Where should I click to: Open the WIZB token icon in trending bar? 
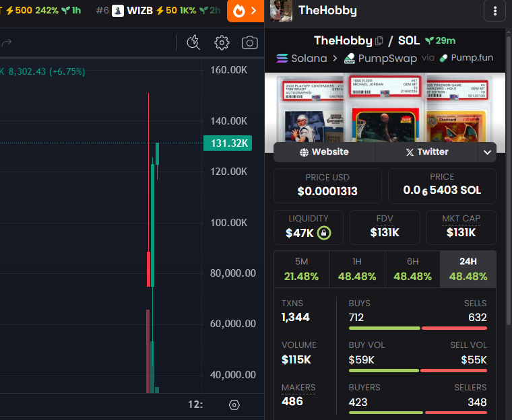(117, 11)
